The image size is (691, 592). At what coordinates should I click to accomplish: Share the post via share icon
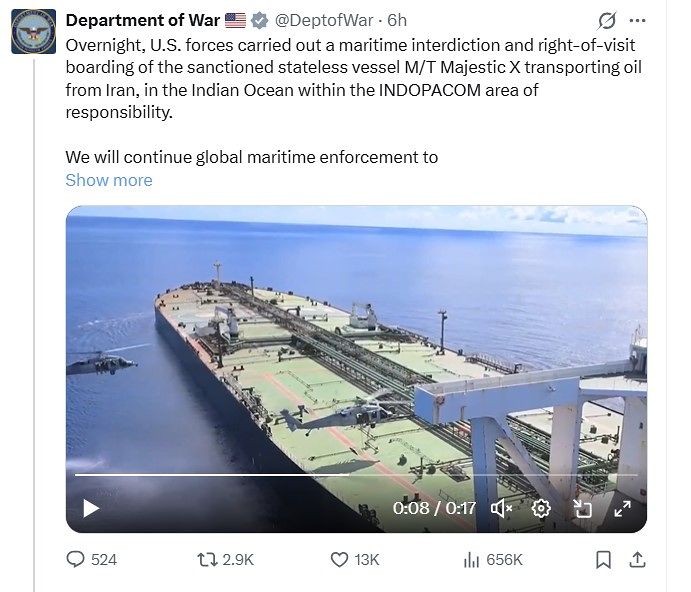click(636, 560)
